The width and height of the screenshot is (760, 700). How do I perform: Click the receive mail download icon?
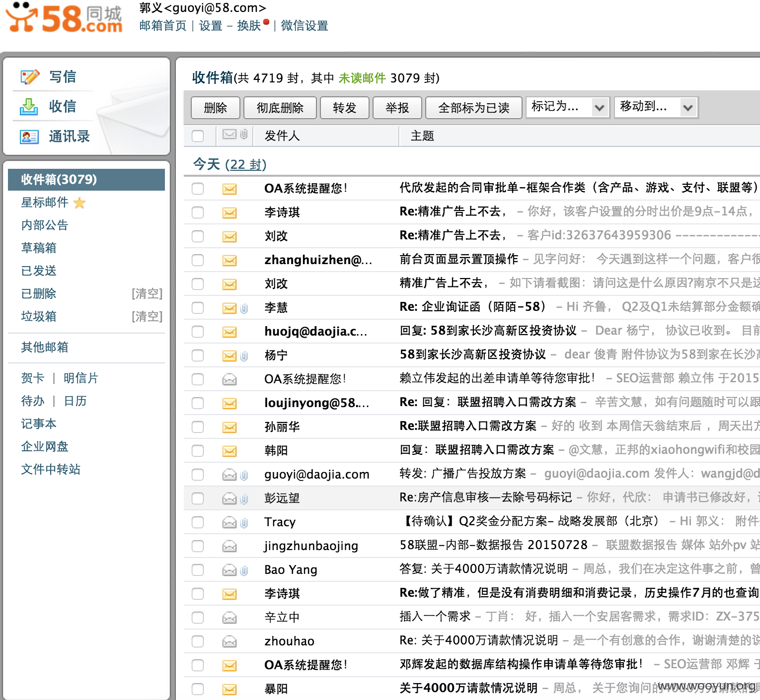click(29, 106)
